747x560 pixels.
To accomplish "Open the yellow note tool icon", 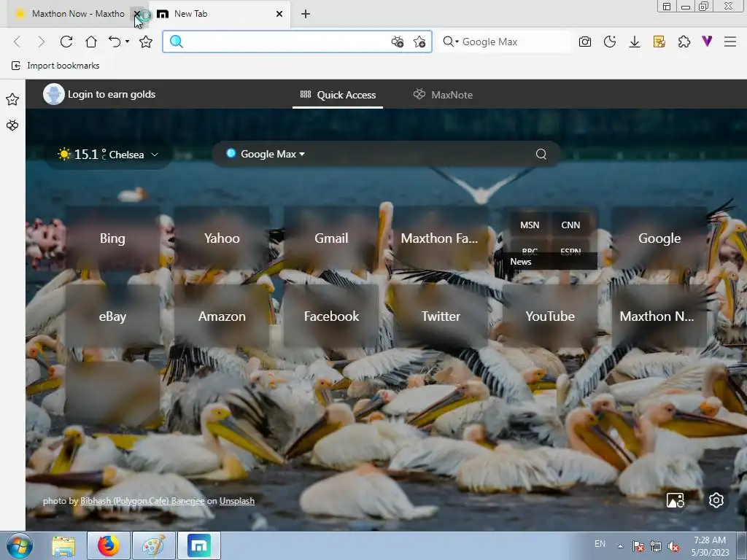I will pyautogui.click(x=659, y=42).
